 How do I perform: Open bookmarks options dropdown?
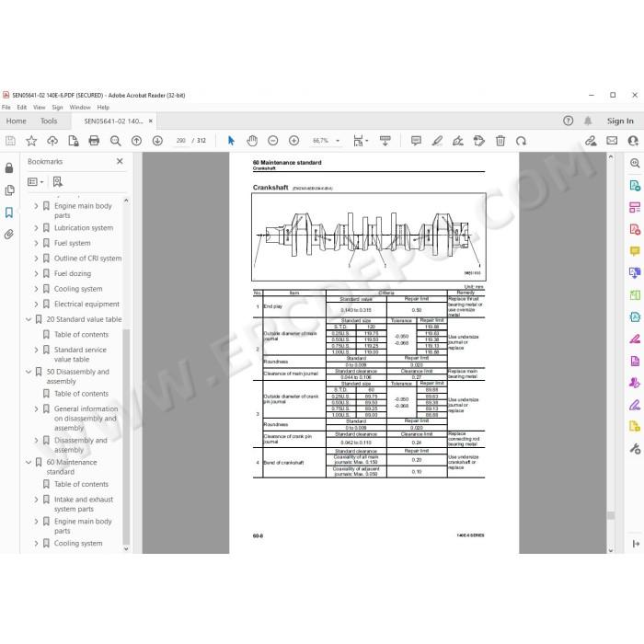[35, 181]
